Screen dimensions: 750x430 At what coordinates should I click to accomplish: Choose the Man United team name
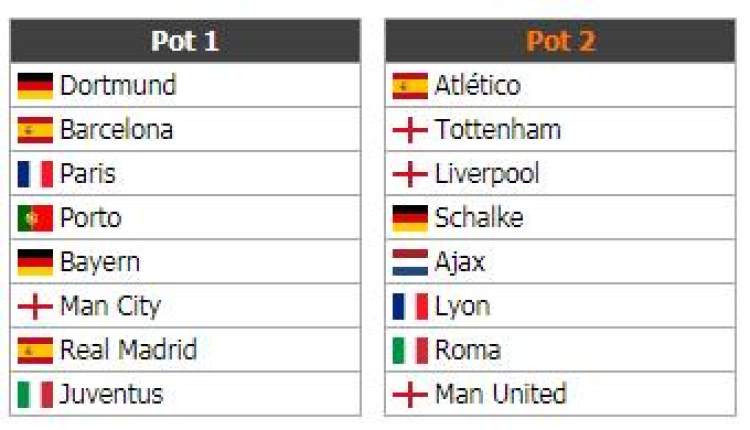click(x=500, y=394)
